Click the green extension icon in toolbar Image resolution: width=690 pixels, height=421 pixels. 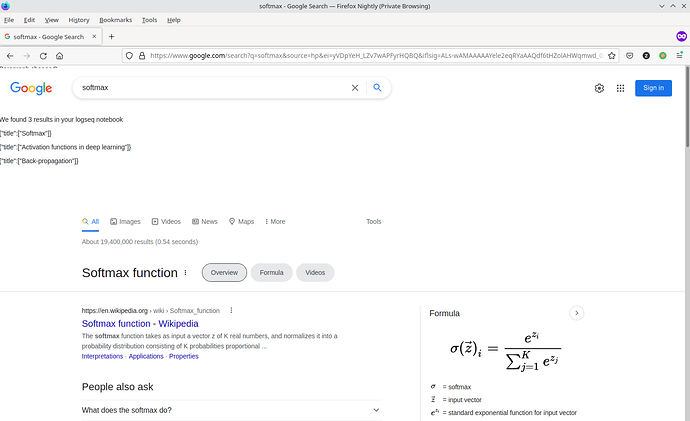[x=663, y=56]
